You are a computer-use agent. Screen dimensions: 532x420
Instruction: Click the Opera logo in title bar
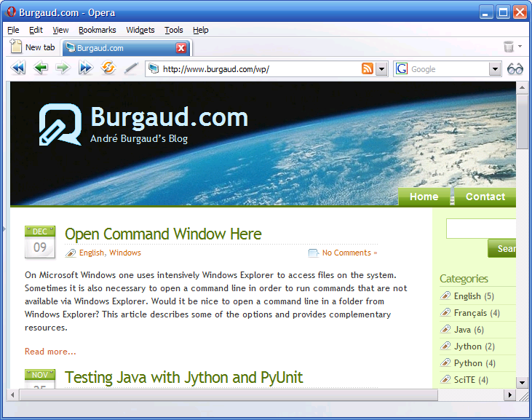pyautogui.click(x=11, y=12)
